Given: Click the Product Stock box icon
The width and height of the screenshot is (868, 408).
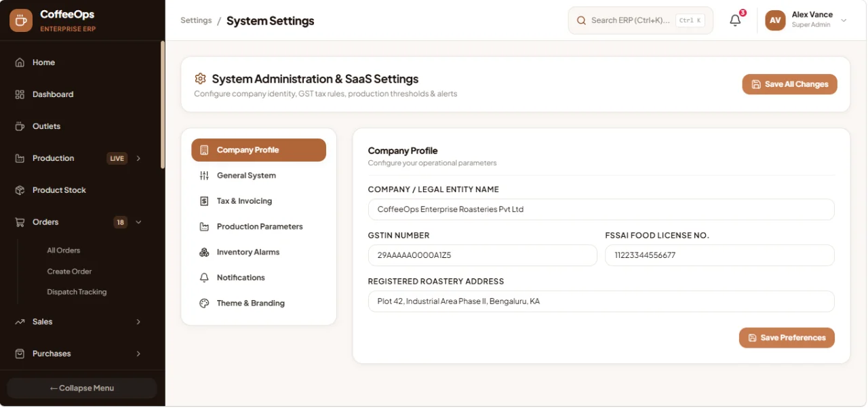Looking at the screenshot, I should (x=20, y=190).
